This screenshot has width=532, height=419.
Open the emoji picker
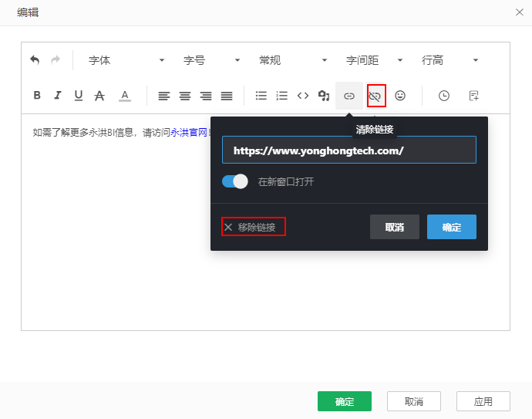[x=400, y=96]
